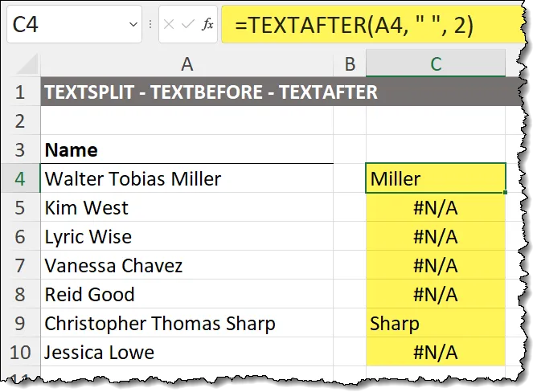Select the #N/A cell beside Kim West

click(435, 207)
